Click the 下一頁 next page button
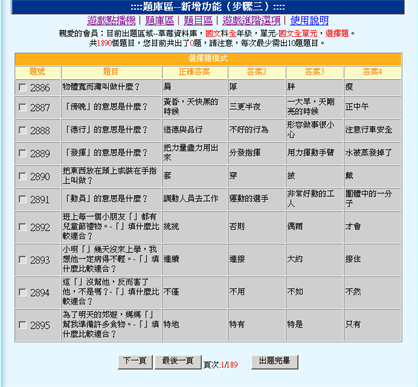This screenshot has width=418, height=387. 135,361
